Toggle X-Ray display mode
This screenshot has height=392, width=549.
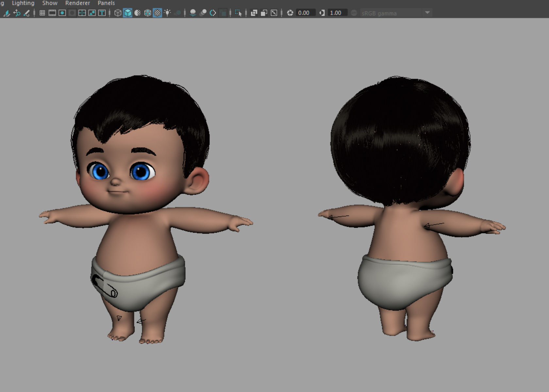point(254,13)
